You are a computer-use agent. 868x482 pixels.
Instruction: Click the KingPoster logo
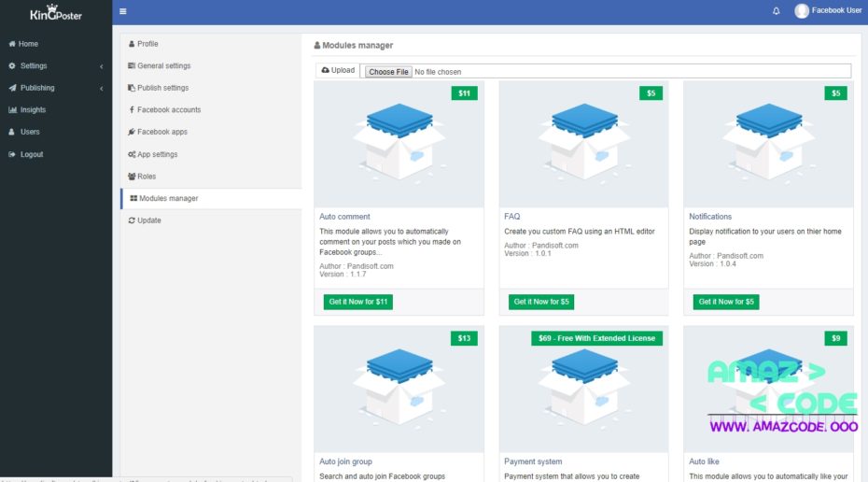click(x=56, y=12)
